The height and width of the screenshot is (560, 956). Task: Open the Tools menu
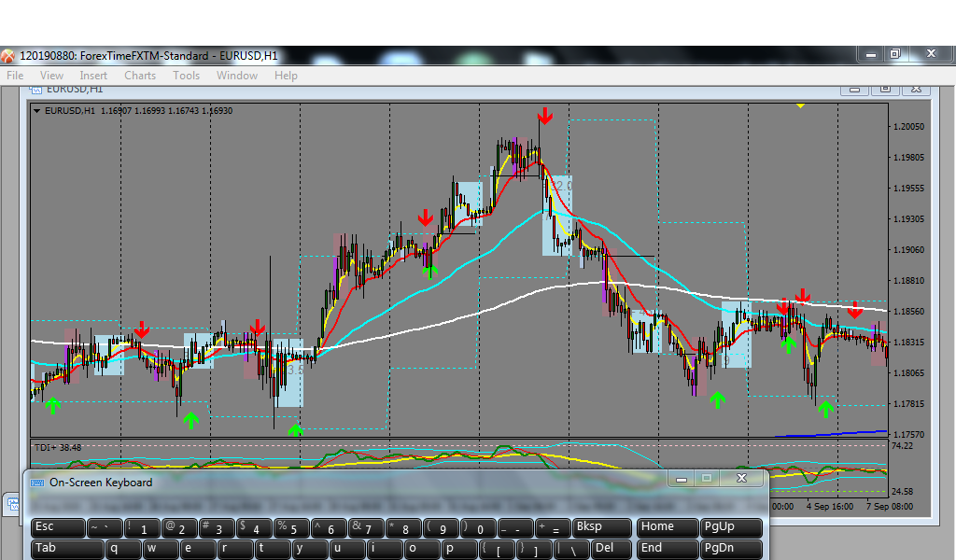point(186,76)
